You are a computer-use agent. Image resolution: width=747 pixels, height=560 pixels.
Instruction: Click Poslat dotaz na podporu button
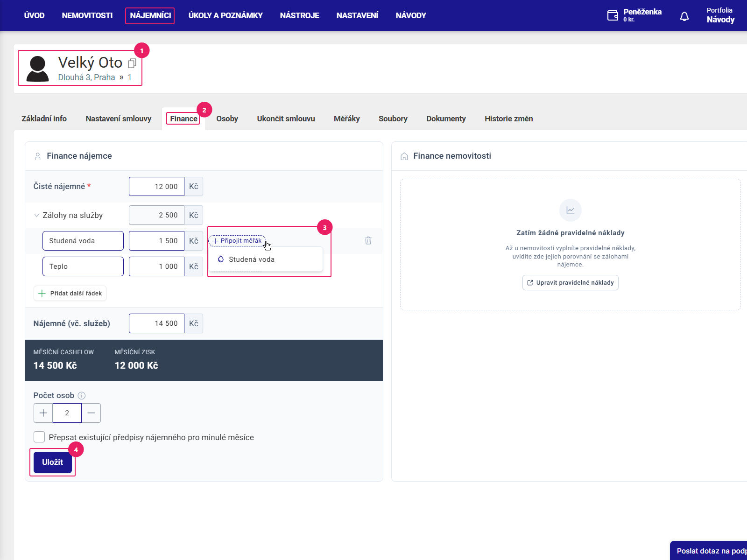tap(709, 551)
